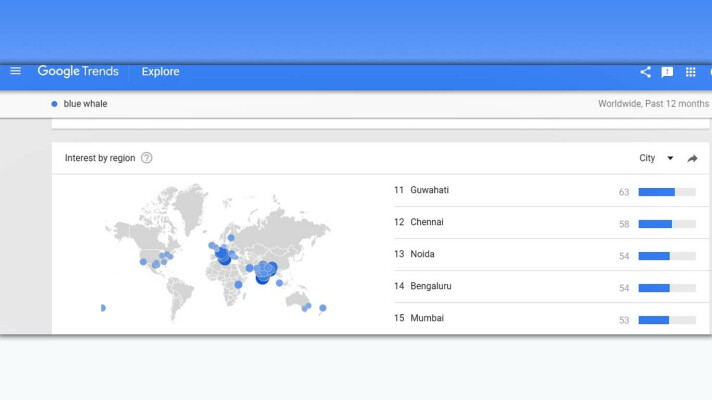The image size is (712, 400).
Task: Click Mumbai in the ranking list
Action: click(x=427, y=318)
